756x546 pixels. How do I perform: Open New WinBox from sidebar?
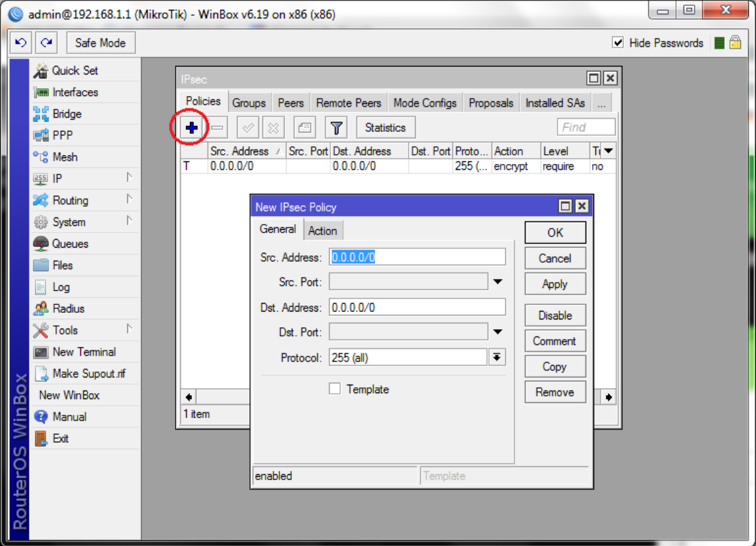click(69, 395)
